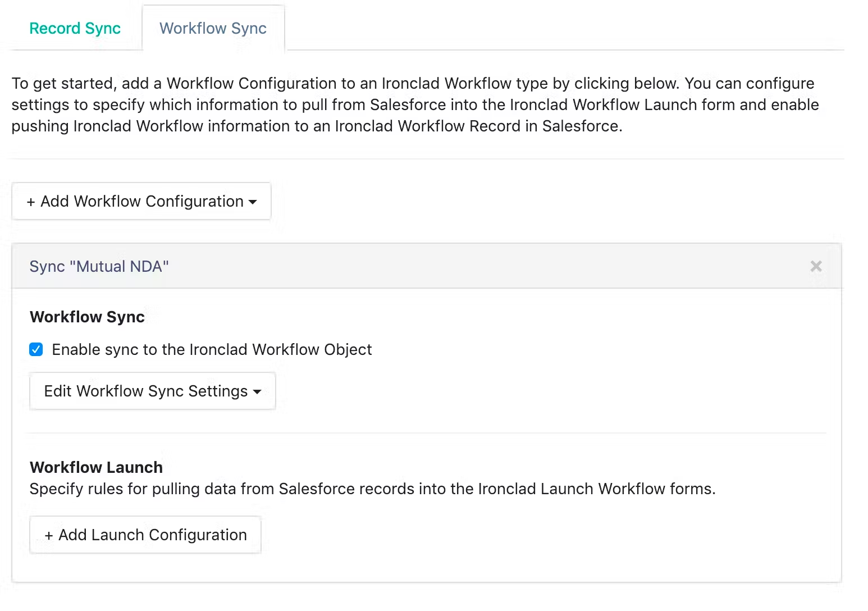Click the Workflow Launch heading
The image size is (868, 611).
pyautogui.click(x=97, y=467)
